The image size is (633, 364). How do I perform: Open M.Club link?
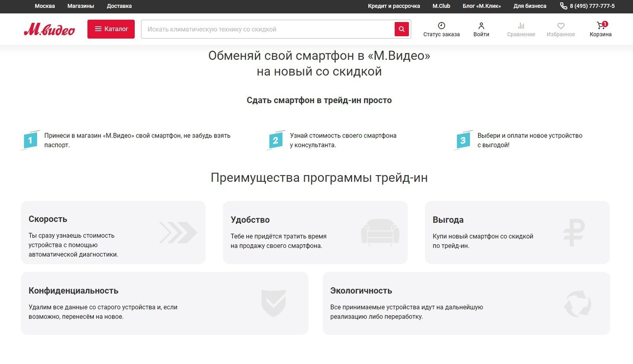[441, 6]
